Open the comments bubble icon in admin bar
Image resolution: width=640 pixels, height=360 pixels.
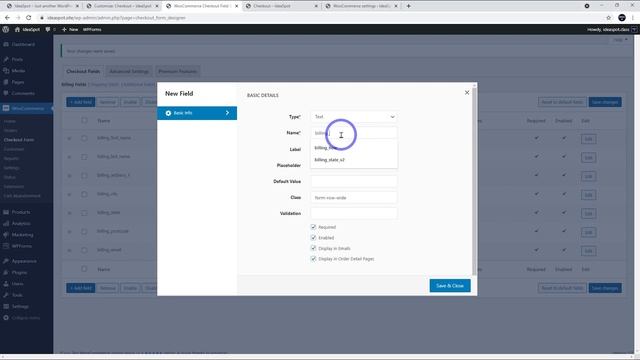48,29
